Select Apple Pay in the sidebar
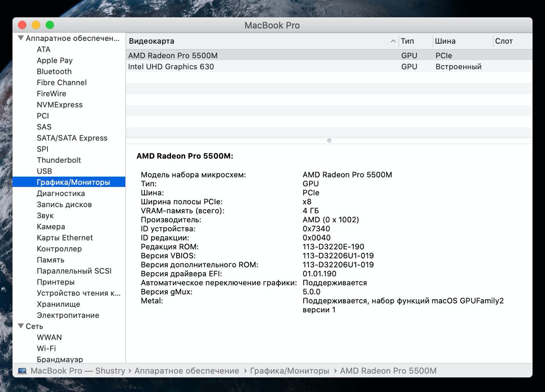The width and height of the screenshot is (545, 392). click(54, 60)
